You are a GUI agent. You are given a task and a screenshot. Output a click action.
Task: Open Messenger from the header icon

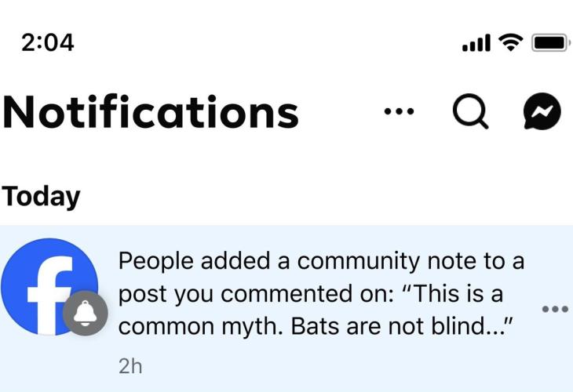[x=542, y=114]
